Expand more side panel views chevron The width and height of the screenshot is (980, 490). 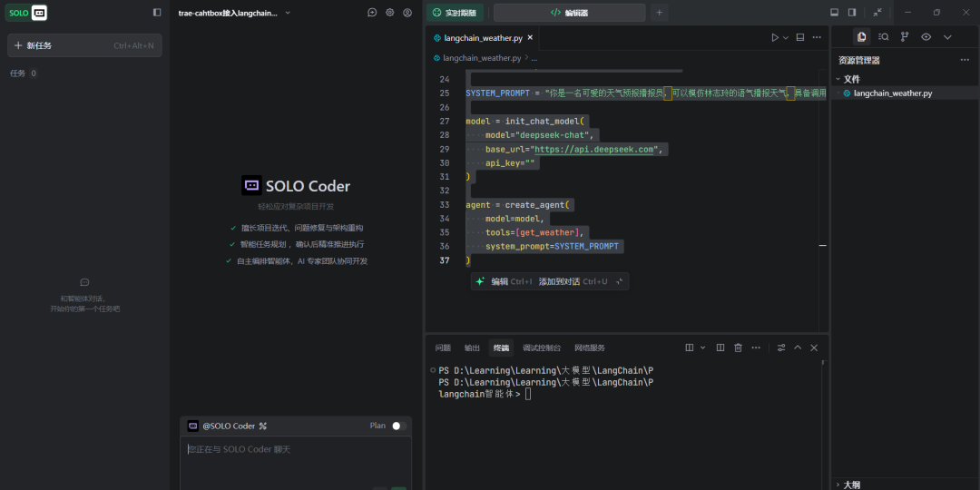point(947,37)
